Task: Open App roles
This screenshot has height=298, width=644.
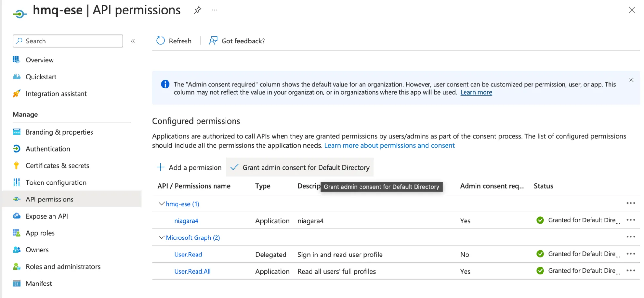Action: (x=40, y=233)
